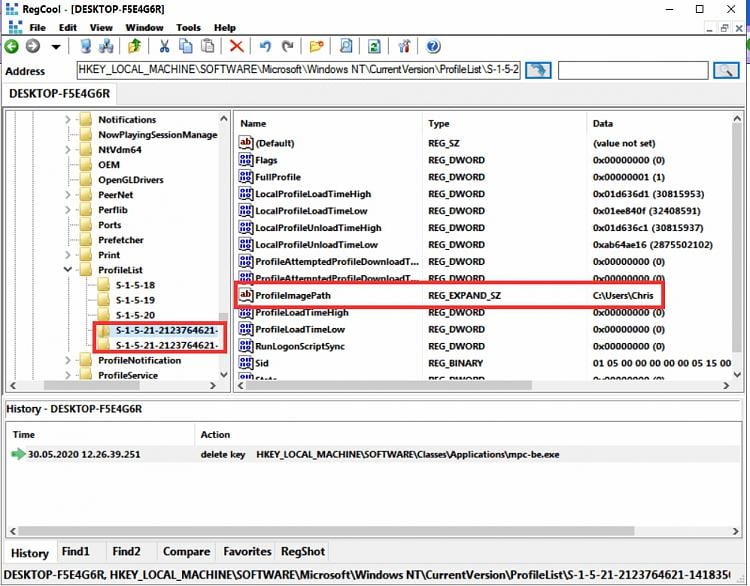
Task: Expand the Print key
Action: pyautogui.click(x=68, y=255)
